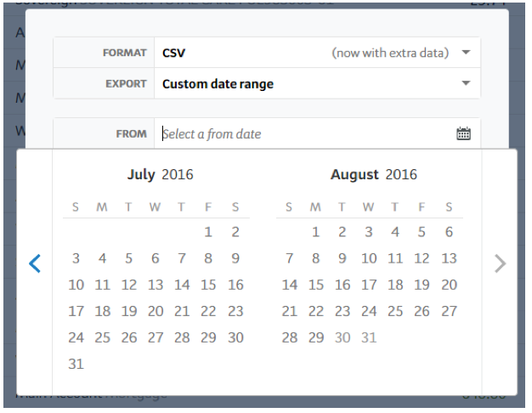Select August 30 in the calendar
This screenshot has height=413, width=532.
[x=342, y=338]
